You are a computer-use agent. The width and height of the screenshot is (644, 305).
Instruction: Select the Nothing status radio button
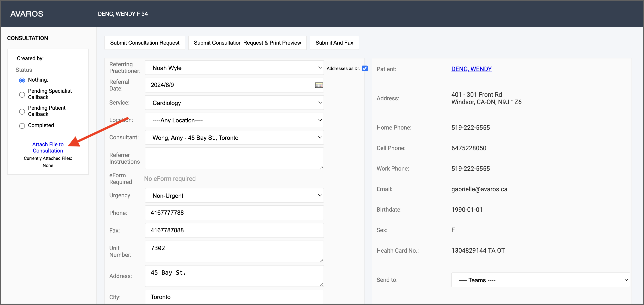(22, 80)
